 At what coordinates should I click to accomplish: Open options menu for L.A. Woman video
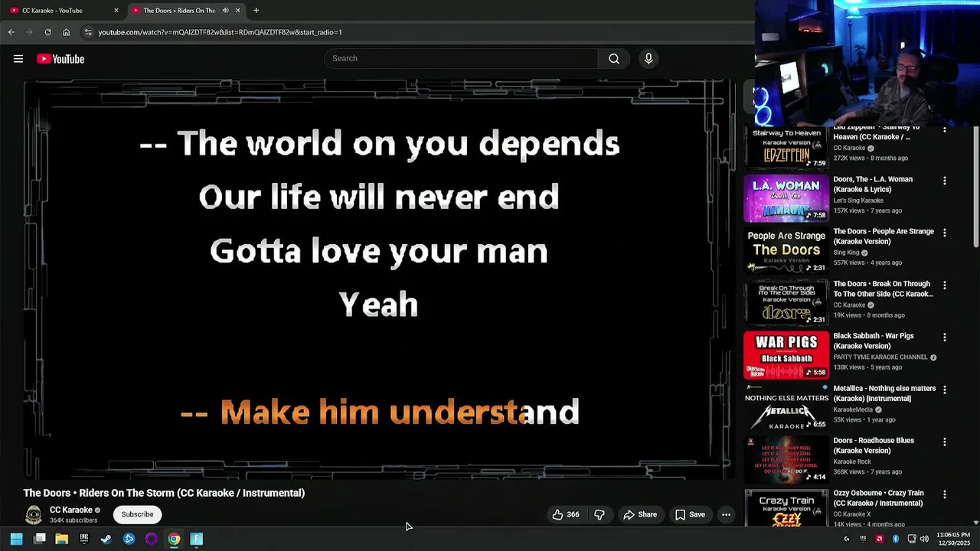point(944,181)
